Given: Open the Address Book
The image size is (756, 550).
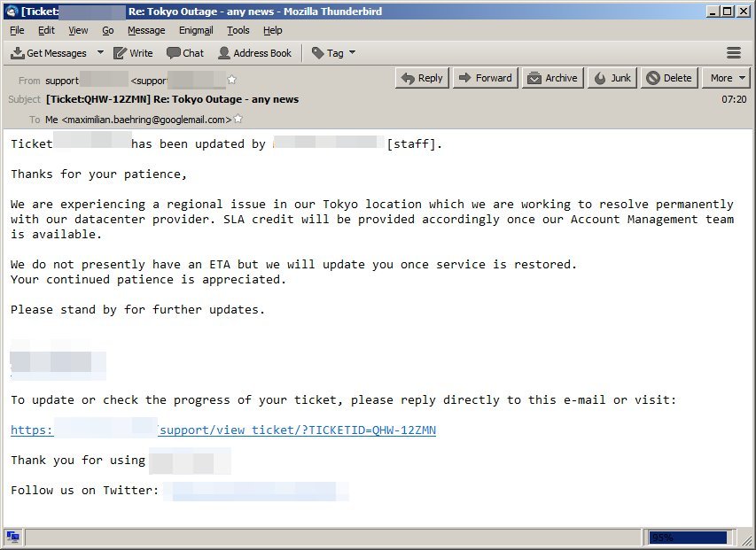Looking at the screenshot, I should (255, 53).
